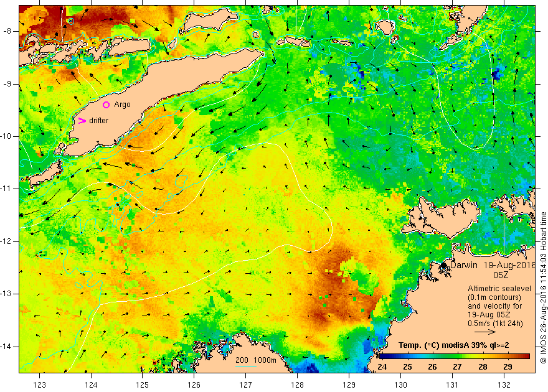
Task: Click the "Temp. (°C) modisA 39% ql>=2" title
Action: 453,345
